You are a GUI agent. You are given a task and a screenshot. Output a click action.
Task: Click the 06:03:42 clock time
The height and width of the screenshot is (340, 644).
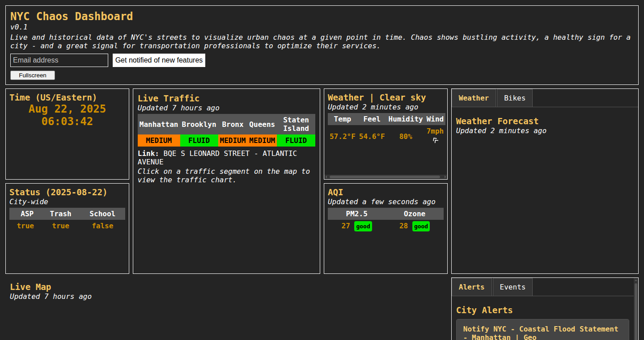pyautogui.click(x=67, y=122)
